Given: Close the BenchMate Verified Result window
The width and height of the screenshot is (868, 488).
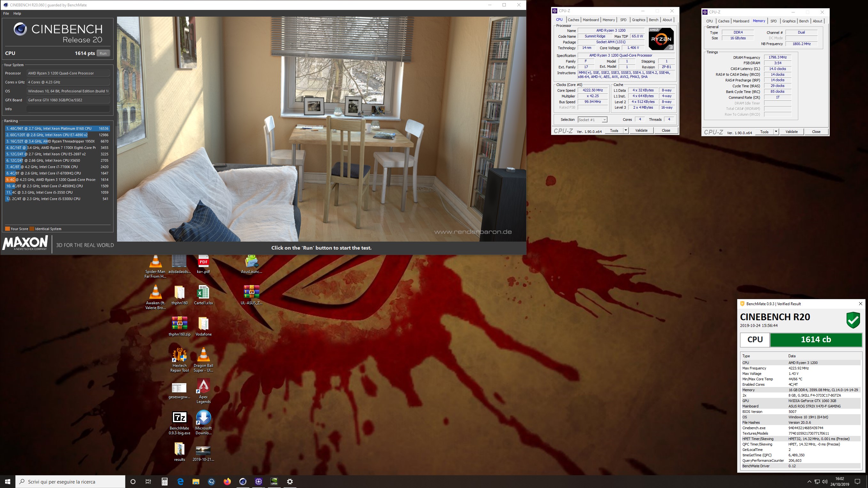Looking at the screenshot, I should (861, 304).
